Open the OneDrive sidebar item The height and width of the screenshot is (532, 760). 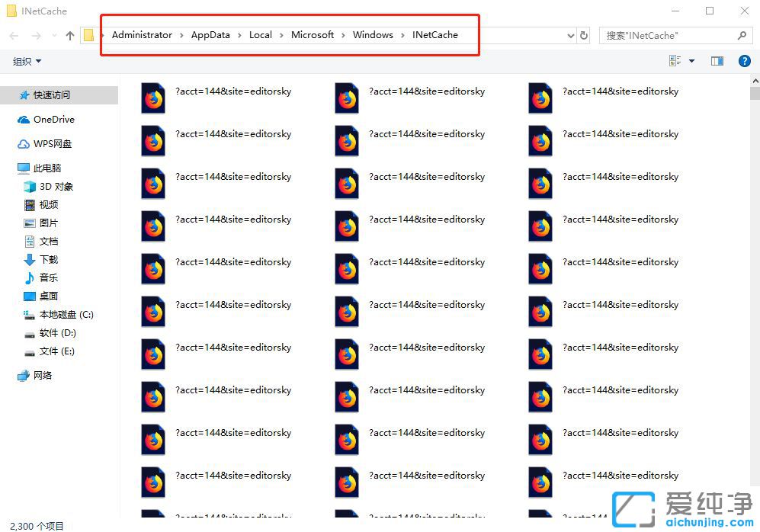tap(51, 119)
